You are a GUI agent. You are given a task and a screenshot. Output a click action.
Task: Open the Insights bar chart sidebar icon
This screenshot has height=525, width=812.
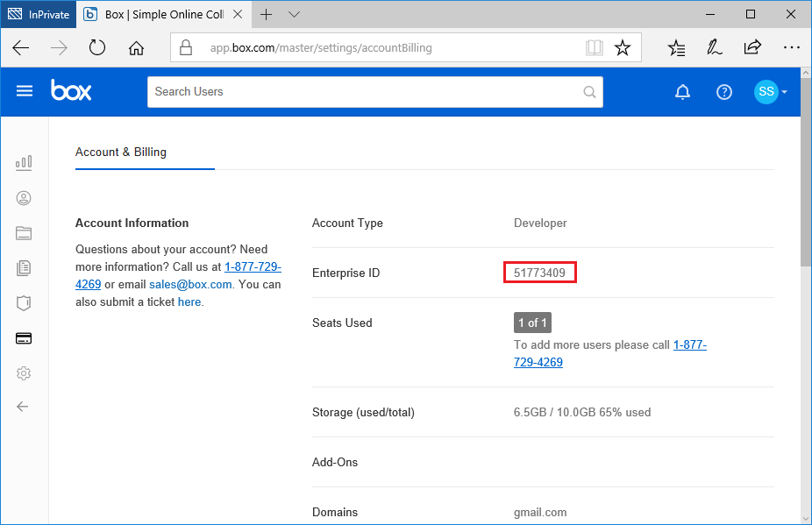click(x=24, y=163)
